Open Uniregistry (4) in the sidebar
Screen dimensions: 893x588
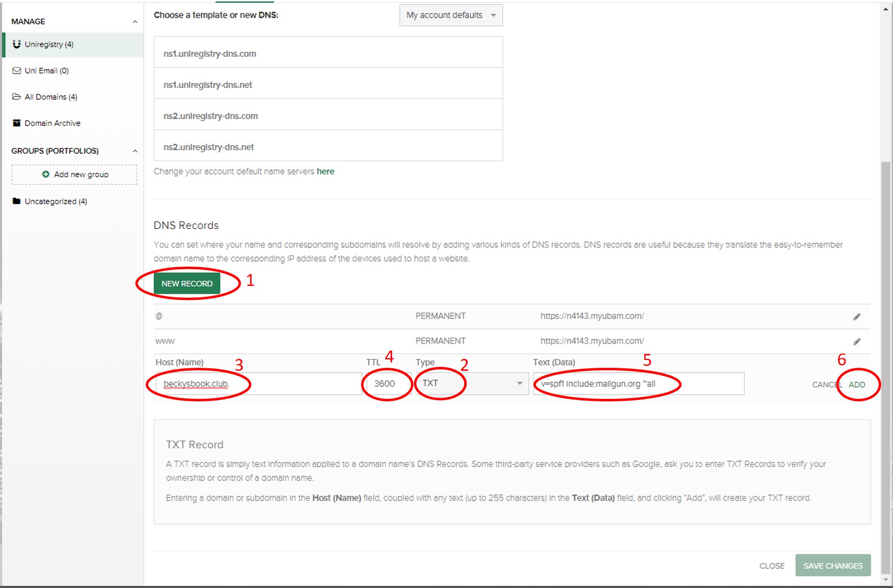(x=73, y=44)
